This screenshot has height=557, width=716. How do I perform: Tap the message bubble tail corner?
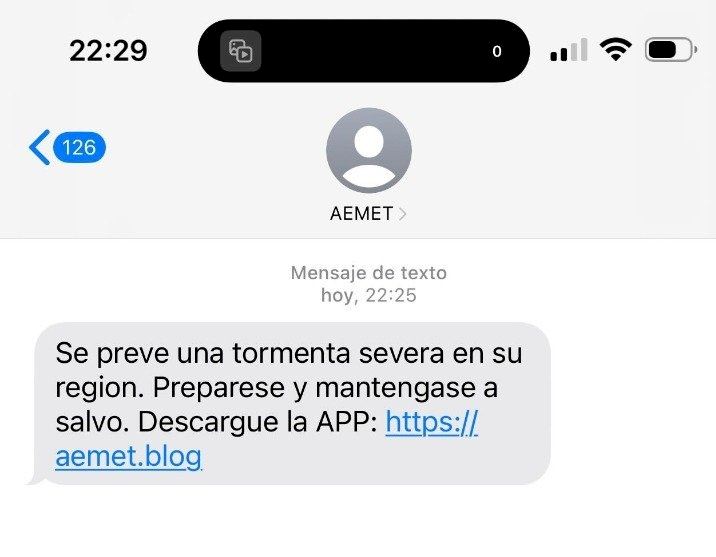click(x=37, y=478)
